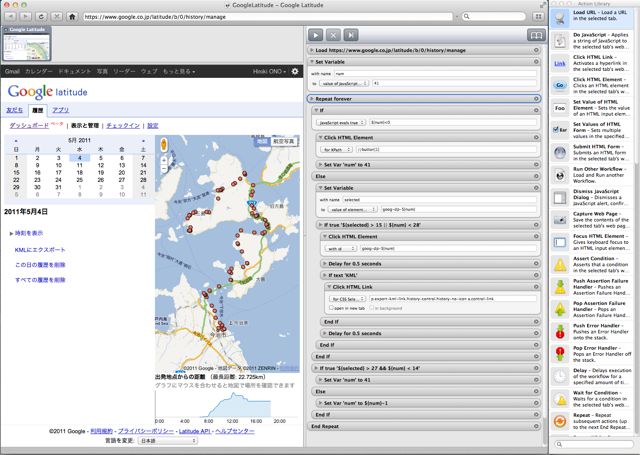Zoom in on the map with plus
The image size is (640, 455).
tap(164, 160)
